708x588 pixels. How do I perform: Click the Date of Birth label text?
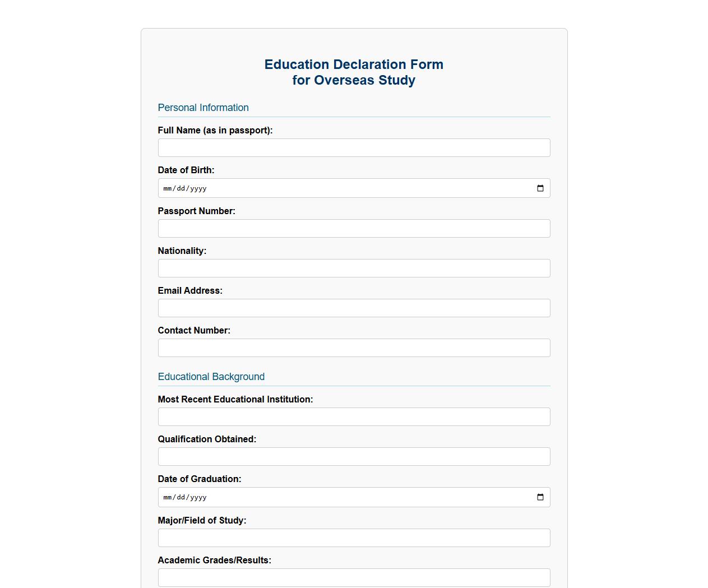pos(186,170)
